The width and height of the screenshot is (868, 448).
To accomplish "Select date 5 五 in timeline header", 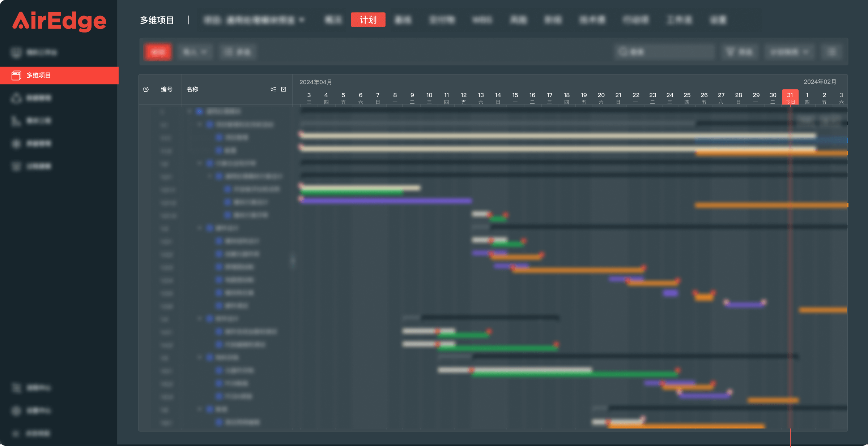I will pyautogui.click(x=343, y=98).
